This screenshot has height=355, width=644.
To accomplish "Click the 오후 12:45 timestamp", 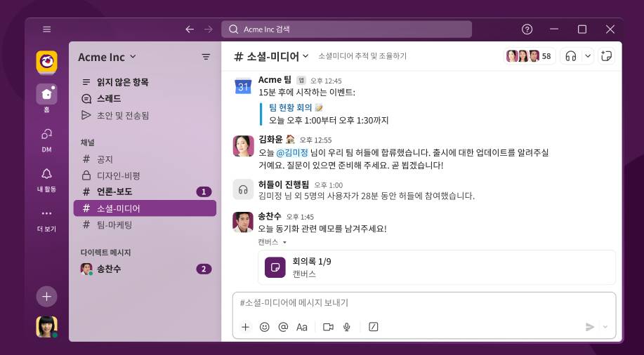I will pyautogui.click(x=326, y=81).
